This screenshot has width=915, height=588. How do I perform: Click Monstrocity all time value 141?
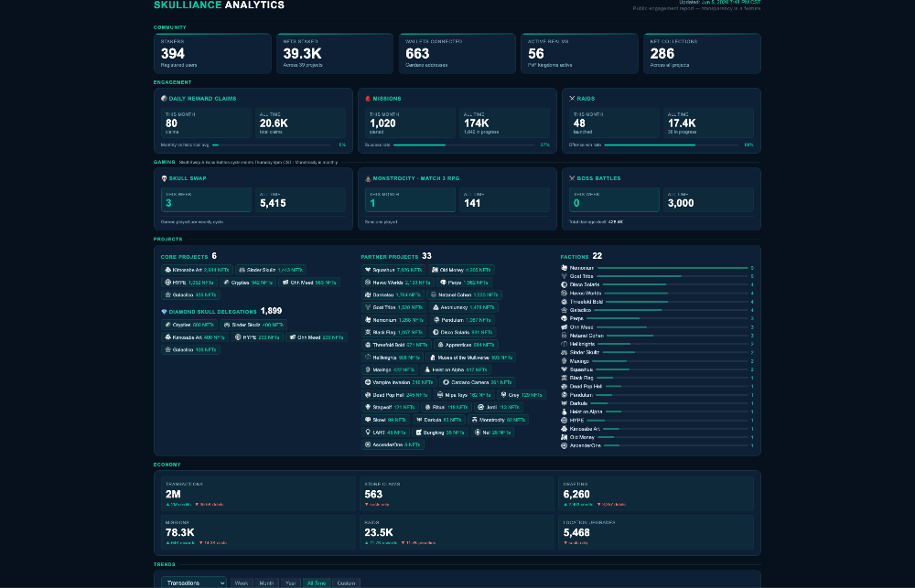(472, 203)
